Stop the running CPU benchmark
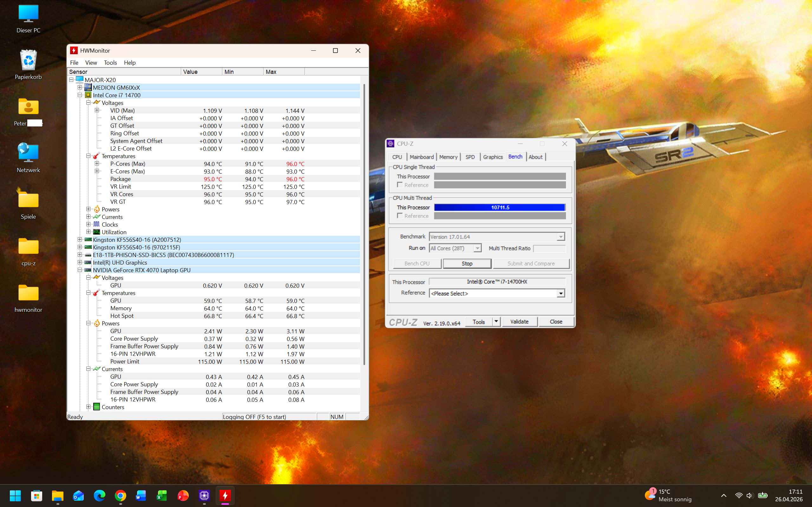The width and height of the screenshot is (812, 507). [467, 264]
